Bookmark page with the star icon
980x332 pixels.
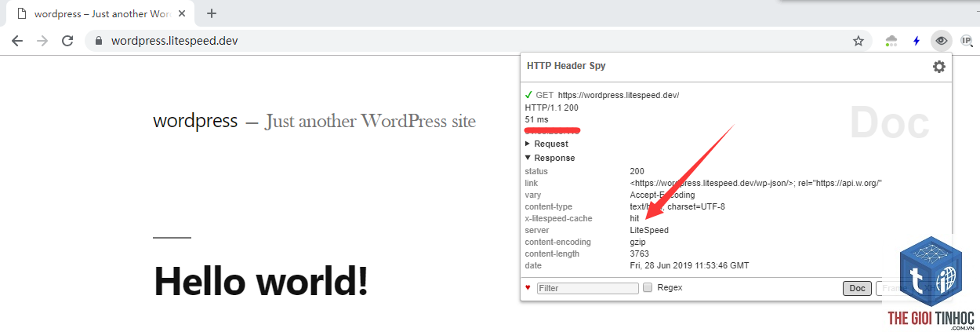coord(858,41)
